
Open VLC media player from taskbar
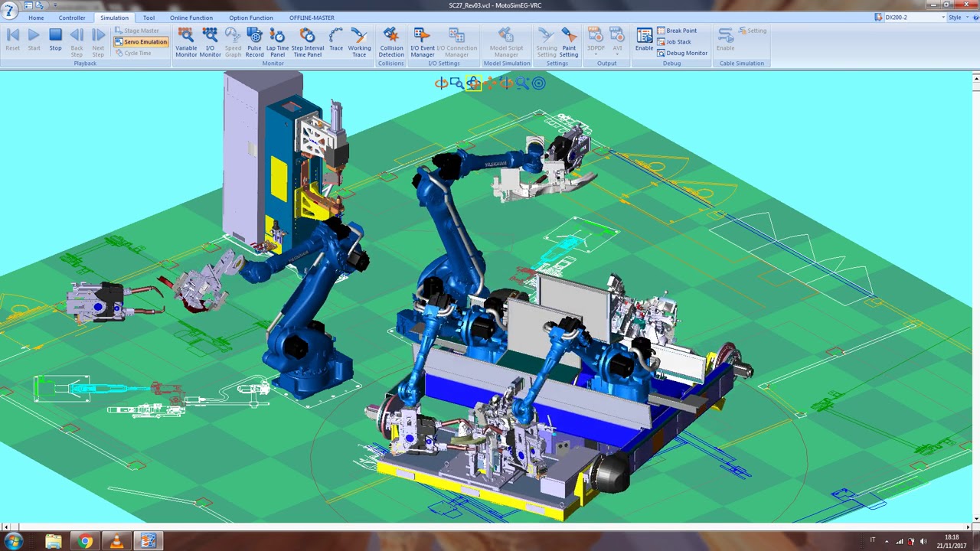point(116,542)
